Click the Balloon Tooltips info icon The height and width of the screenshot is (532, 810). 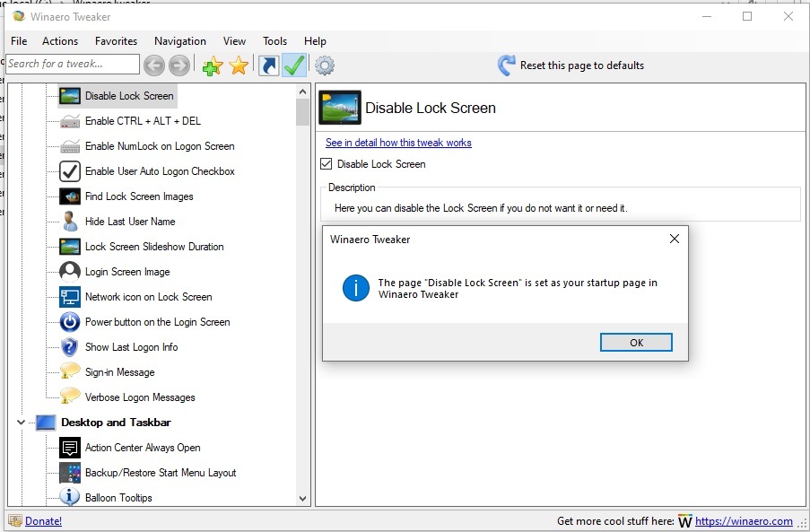(69, 497)
